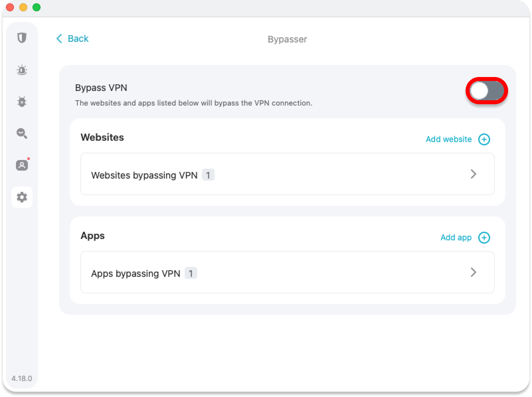Open the Antivirus bug section in sidebar
The image size is (532, 397).
coord(22,102)
